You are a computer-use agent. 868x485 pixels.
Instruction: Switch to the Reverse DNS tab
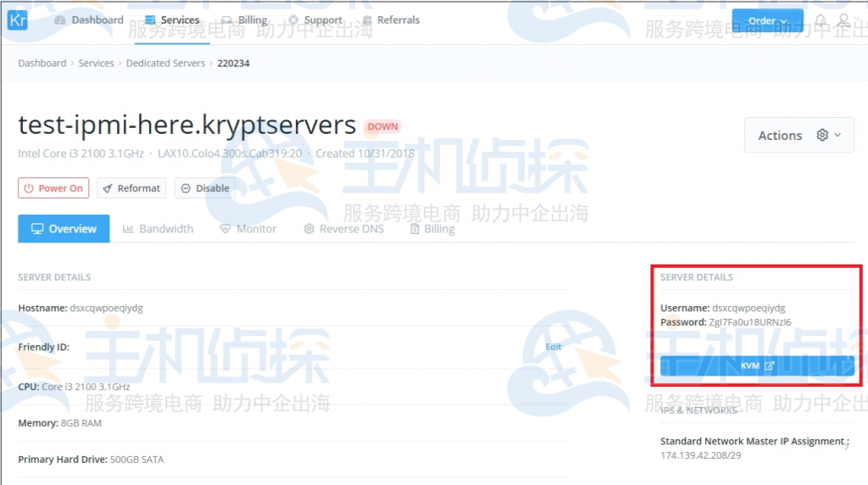(344, 229)
